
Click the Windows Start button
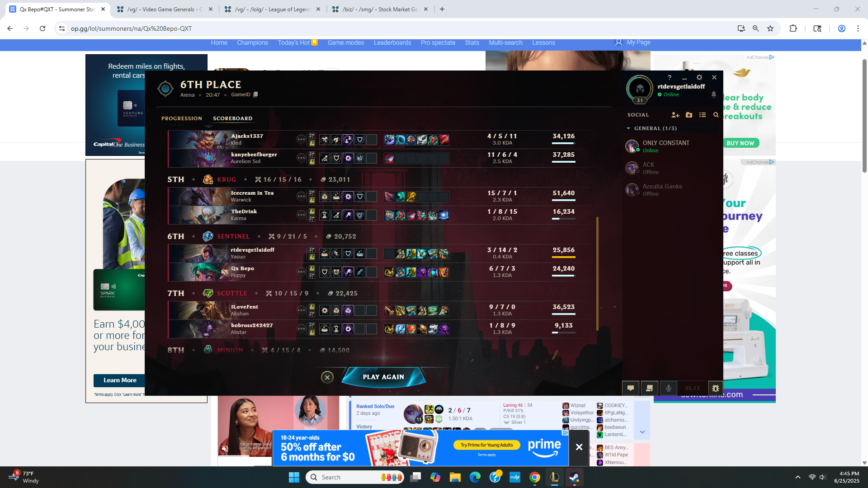click(294, 477)
